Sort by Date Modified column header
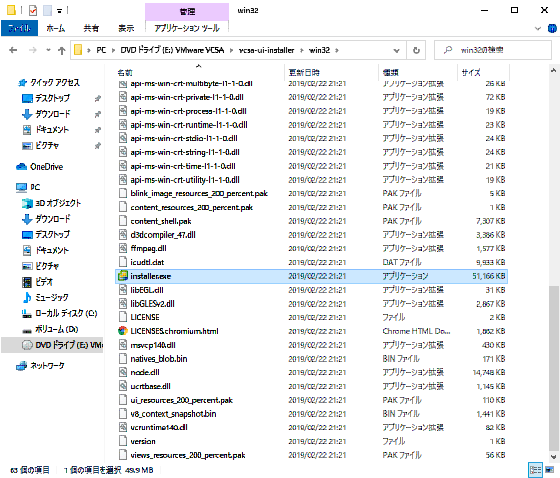 pyautogui.click(x=304, y=73)
